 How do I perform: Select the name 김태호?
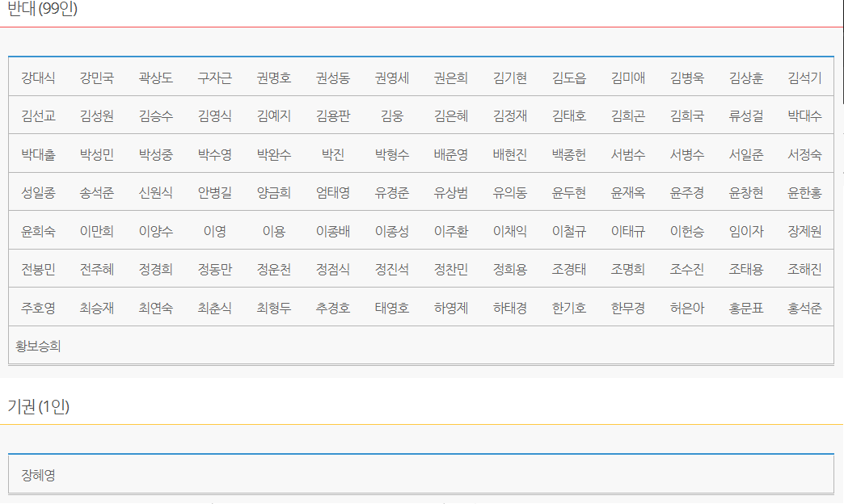tap(569, 115)
